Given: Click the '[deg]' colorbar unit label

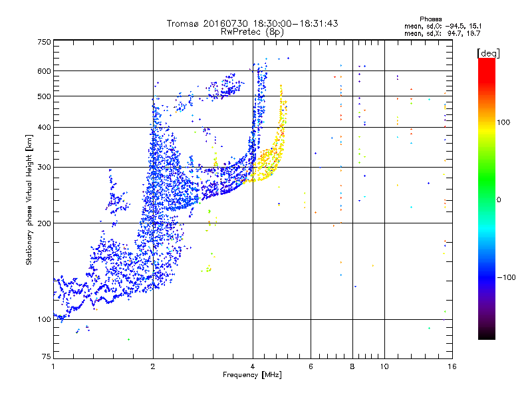Looking at the screenshot, I should (488, 53).
